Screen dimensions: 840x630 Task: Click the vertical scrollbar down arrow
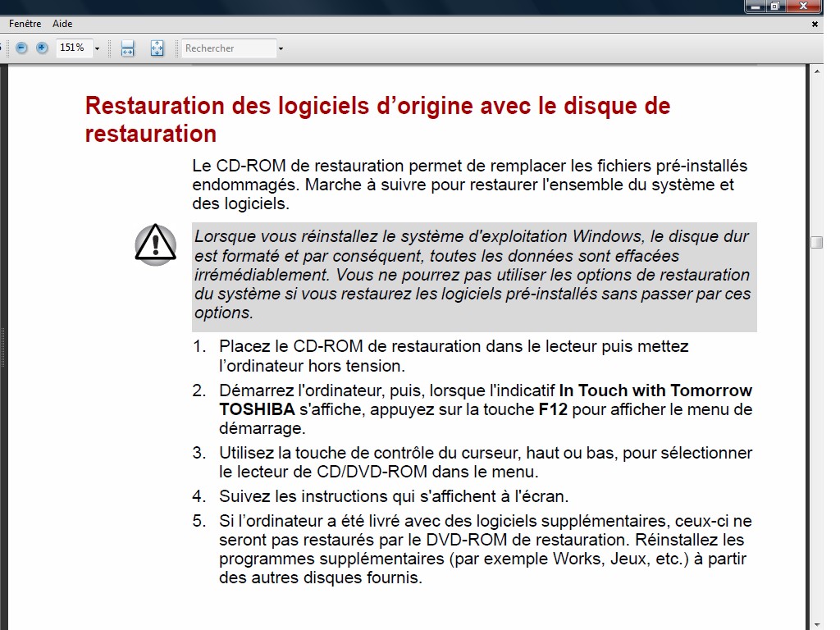[816, 623]
